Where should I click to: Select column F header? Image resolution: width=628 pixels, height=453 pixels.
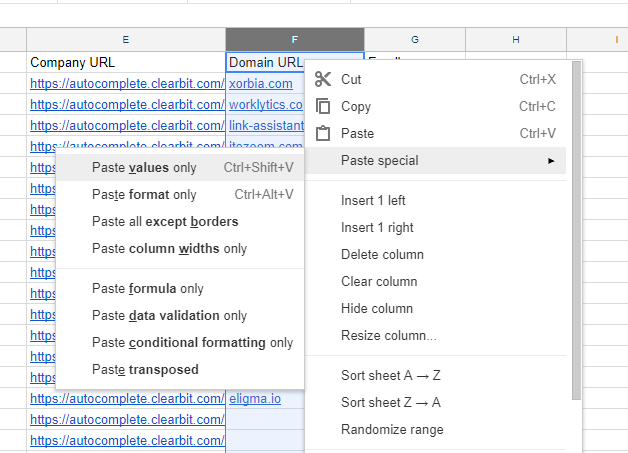coord(295,40)
